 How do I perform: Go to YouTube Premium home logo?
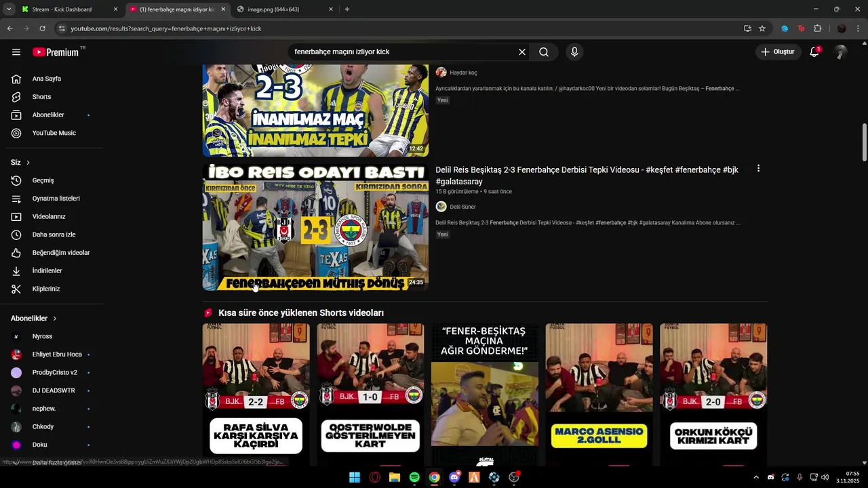tap(57, 52)
